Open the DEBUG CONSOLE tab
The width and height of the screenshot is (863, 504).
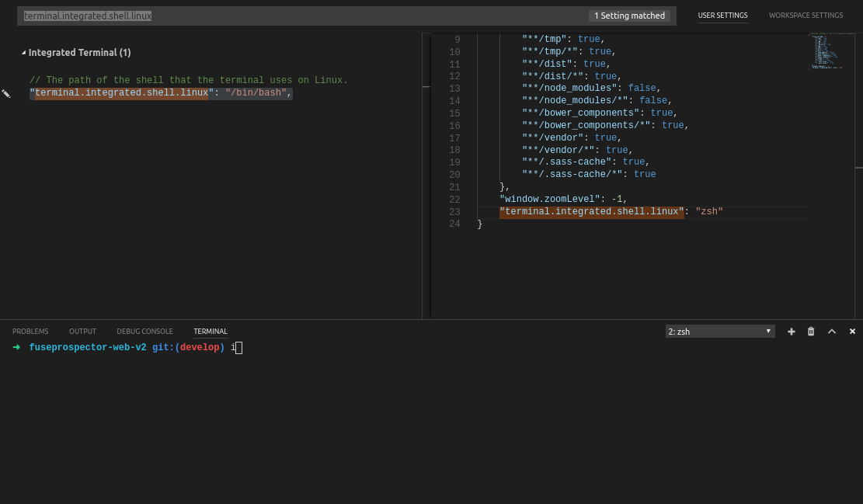pyautogui.click(x=144, y=331)
